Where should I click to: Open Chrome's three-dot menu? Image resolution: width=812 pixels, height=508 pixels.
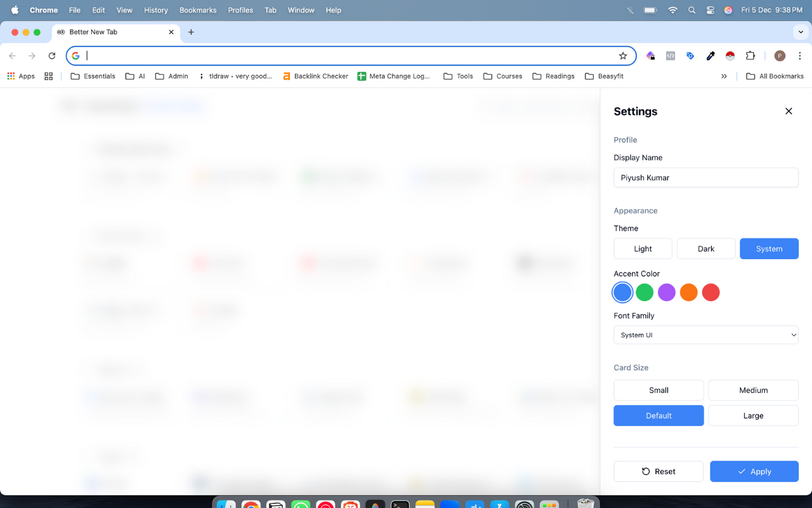[x=800, y=56]
